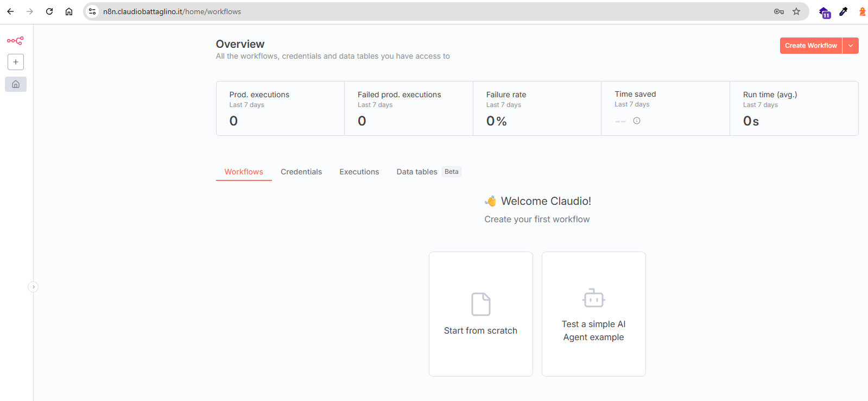Choose the Start from scratch card
The image size is (868, 401).
click(480, 314)
